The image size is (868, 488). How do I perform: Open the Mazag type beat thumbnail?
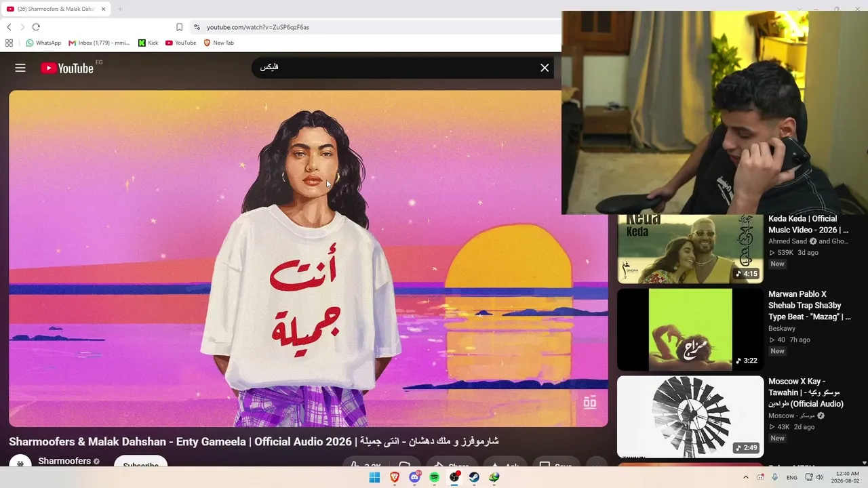coord(690,330)
